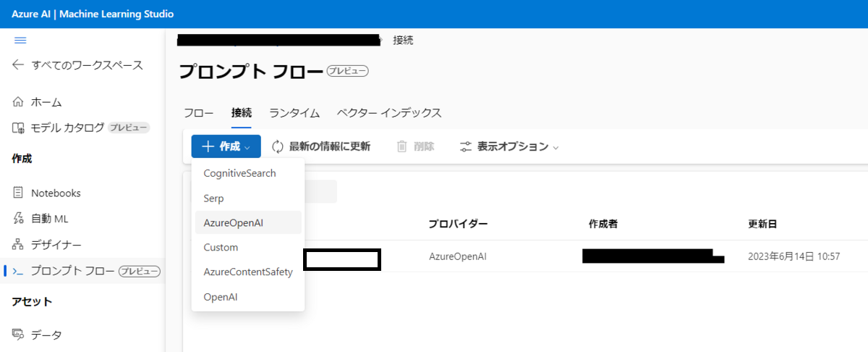This screenshot has height=352, width=868.
Task: Open the ランタイム tab
Action: (x=294, y=113)
